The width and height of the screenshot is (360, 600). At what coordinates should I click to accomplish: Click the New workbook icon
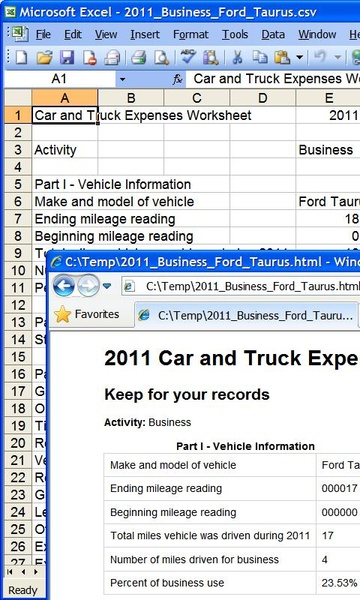(x=21, y=57)
